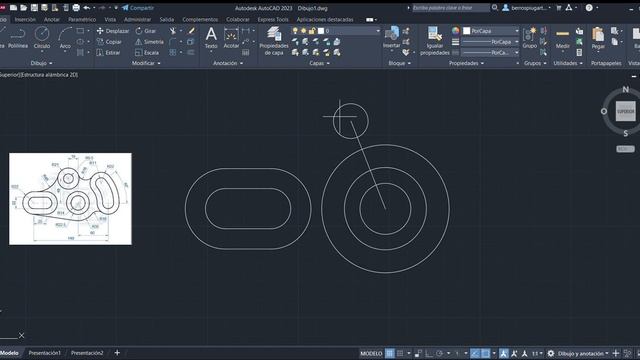Toggle ortho mode in status bar

pyautogui.click(x=429, y=353)
